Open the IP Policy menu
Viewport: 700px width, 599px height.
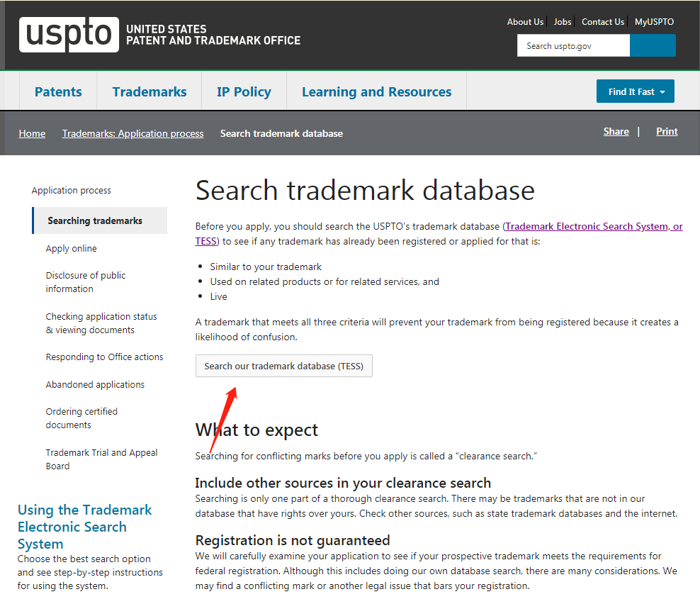244,91
